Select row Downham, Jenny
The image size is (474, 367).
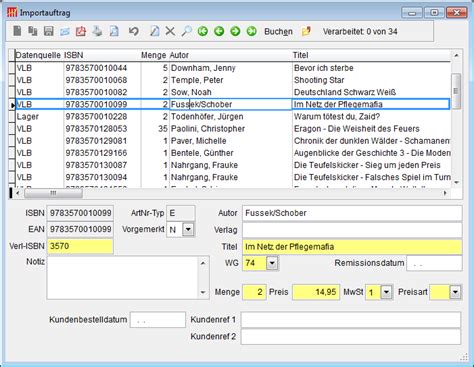point(232,68)
